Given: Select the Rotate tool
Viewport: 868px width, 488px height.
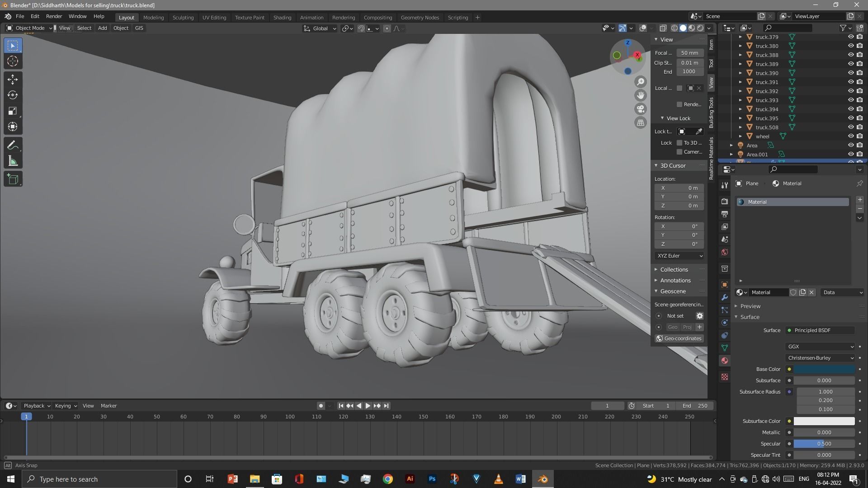Looking at the screenshot, I should tap(13, 95).
